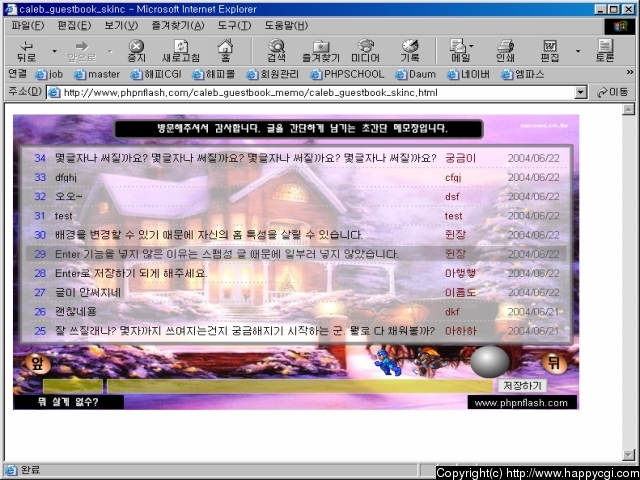
Task: Click the 앞 previous page round button
Action: pyautogui.click(x=38, y=364)
